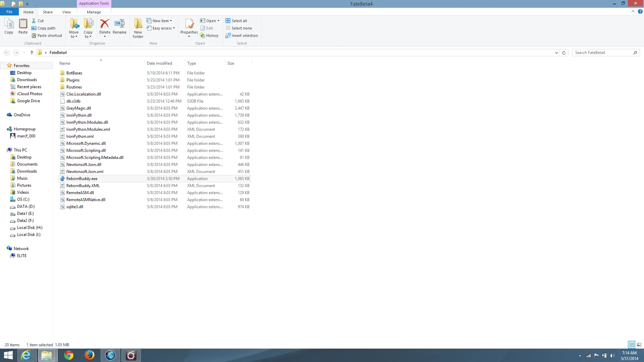Click the Properties icon in the ribbon

point(189,24)
